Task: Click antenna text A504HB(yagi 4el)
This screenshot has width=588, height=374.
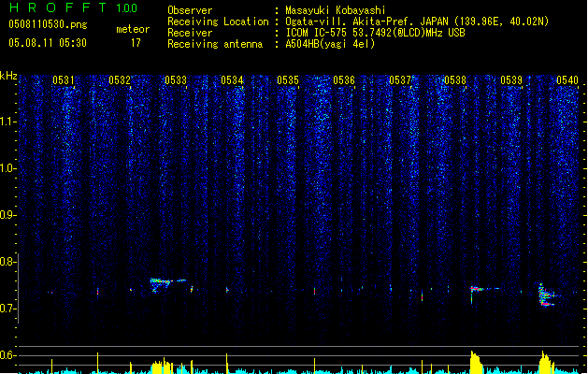Action: pos(330,44)
